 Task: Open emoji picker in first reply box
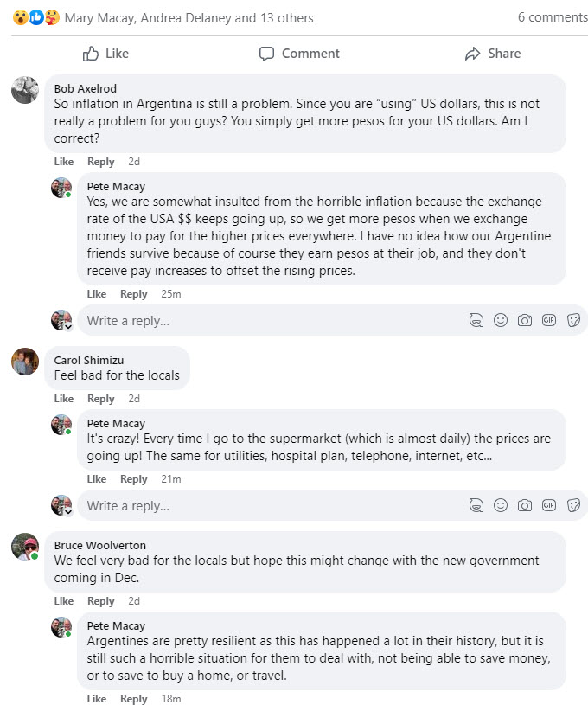(500, 320)
